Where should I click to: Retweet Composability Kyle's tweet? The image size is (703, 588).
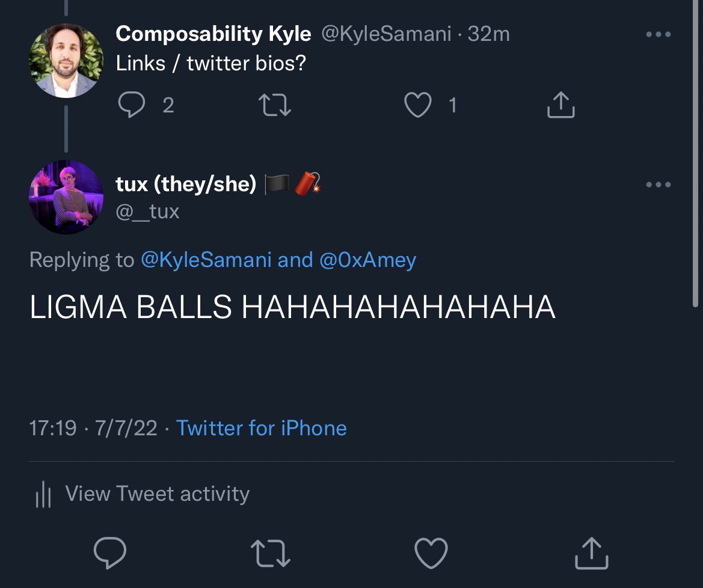(275, 105)
